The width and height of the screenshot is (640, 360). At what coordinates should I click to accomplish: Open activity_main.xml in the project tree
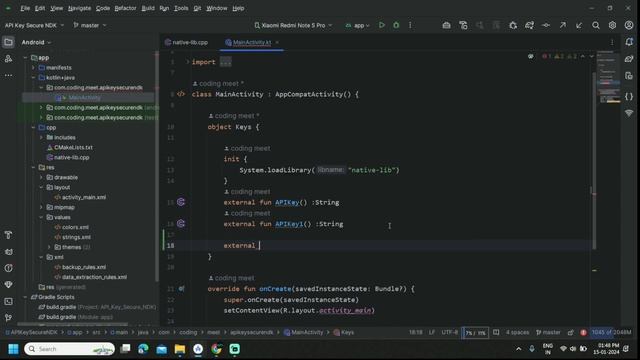tap(84, 197)
